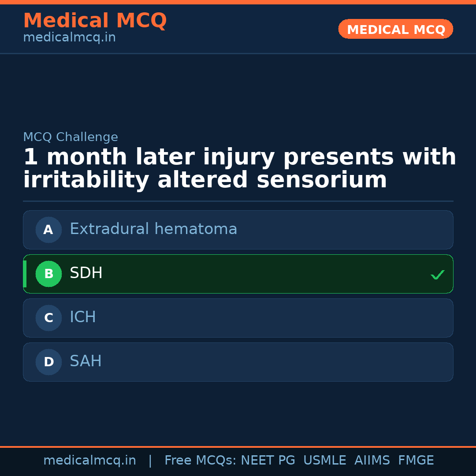
Task: Select the answer option SDH
Action: [238, 274]
